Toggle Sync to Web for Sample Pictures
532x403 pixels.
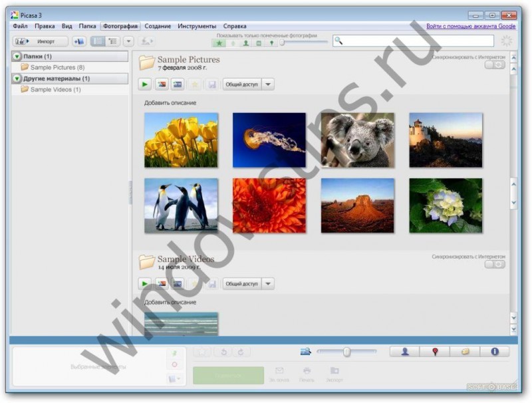coord(495,65)
